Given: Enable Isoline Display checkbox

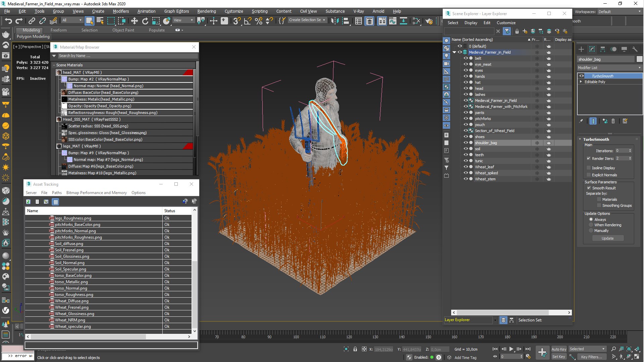Looking at the screenshot, I should 589,168.
